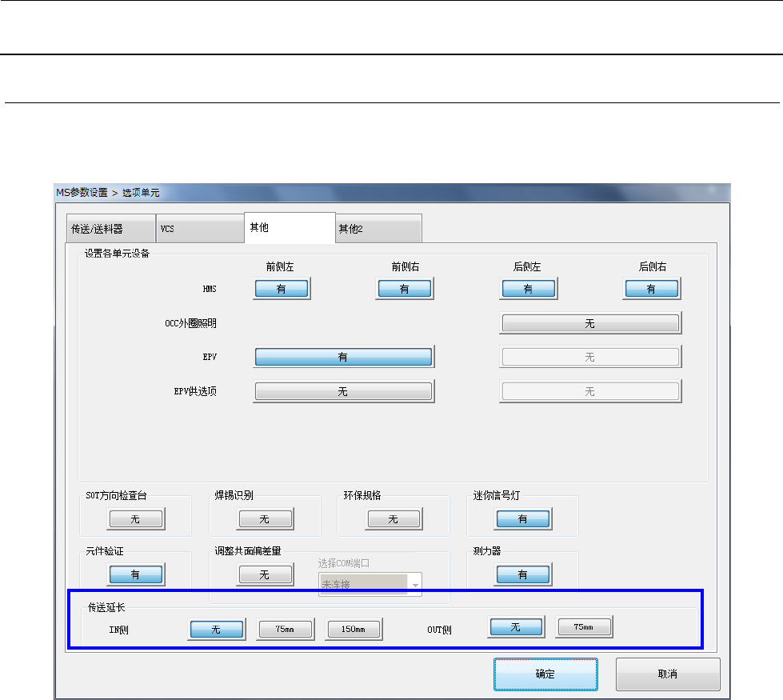The height and width of the screenshot is (700, 783).
Task: Confirm settings with 确定 button
Action: click(x=545, y=674)
